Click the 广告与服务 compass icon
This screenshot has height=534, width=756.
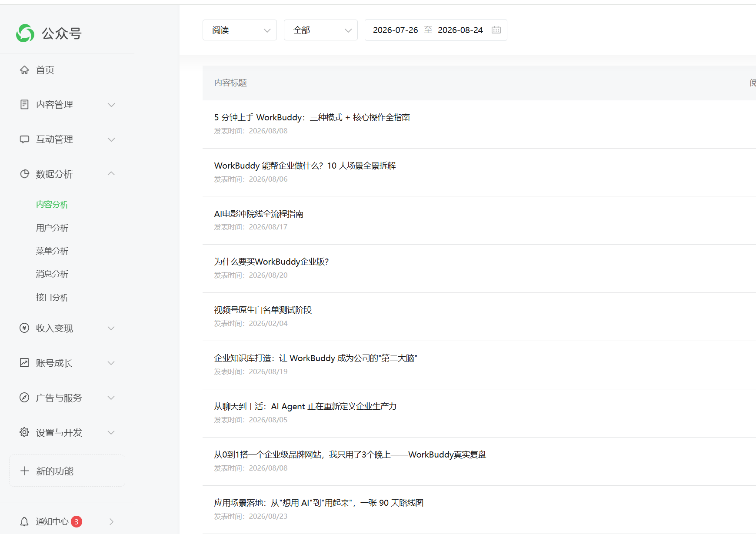click(x=24, y=398)
